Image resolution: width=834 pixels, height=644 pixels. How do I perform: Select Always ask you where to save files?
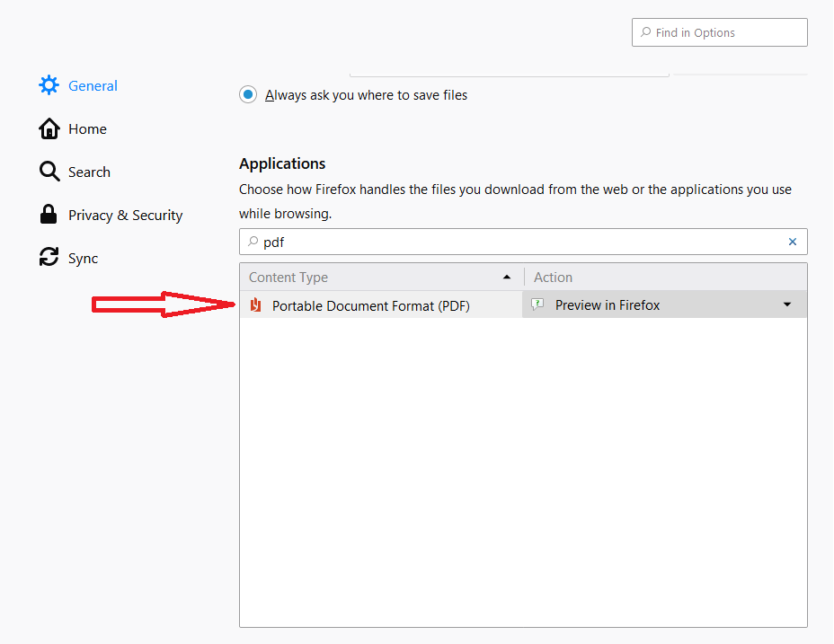(248, 94)
